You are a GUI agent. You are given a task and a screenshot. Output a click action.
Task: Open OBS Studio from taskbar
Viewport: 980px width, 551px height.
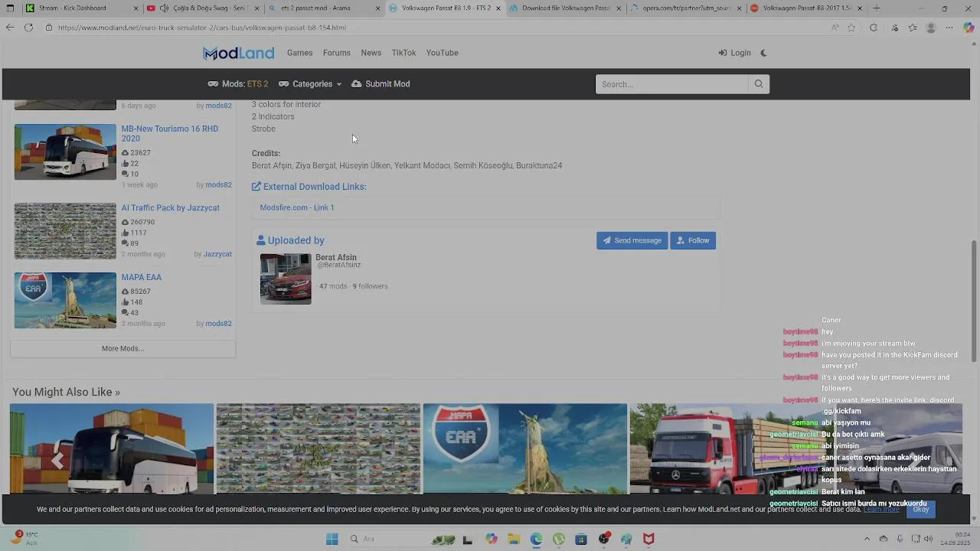point(604,539)
